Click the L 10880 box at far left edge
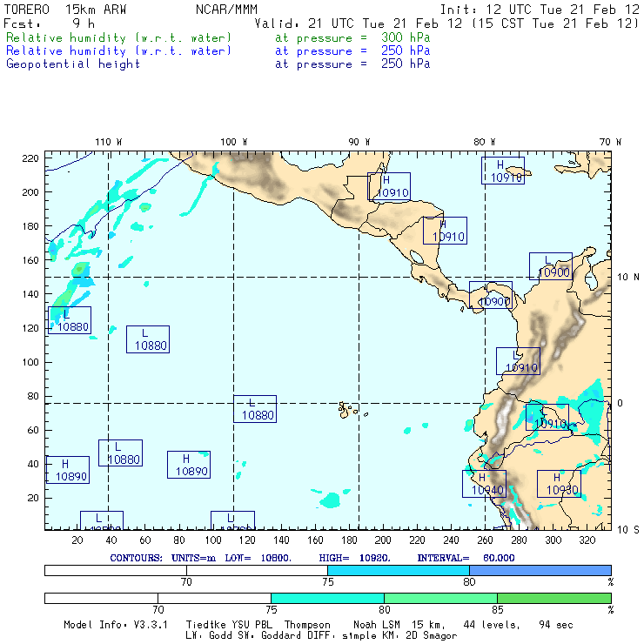Image resolution: width=644 pixels, height=644 pixels. click(x=70, y=320)
